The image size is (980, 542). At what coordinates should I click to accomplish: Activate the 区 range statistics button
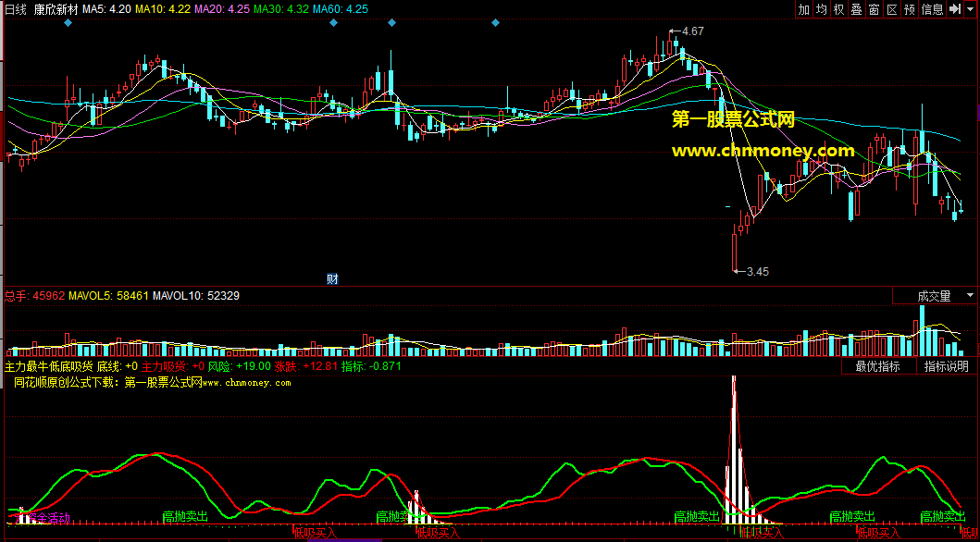click(x=891, y=8)
